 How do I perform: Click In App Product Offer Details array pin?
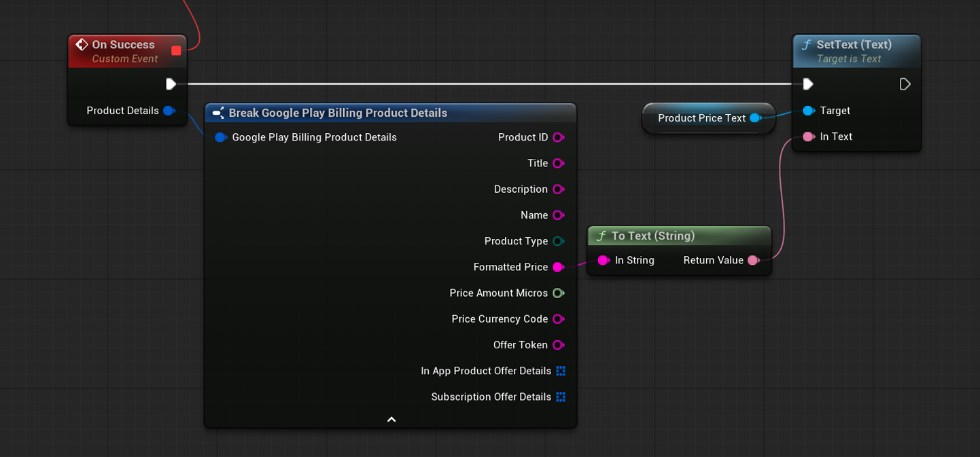(x=561, y=371)
